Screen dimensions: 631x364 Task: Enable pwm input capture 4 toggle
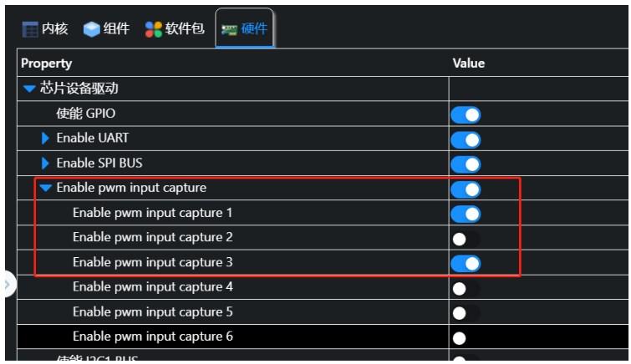(466, 288)
